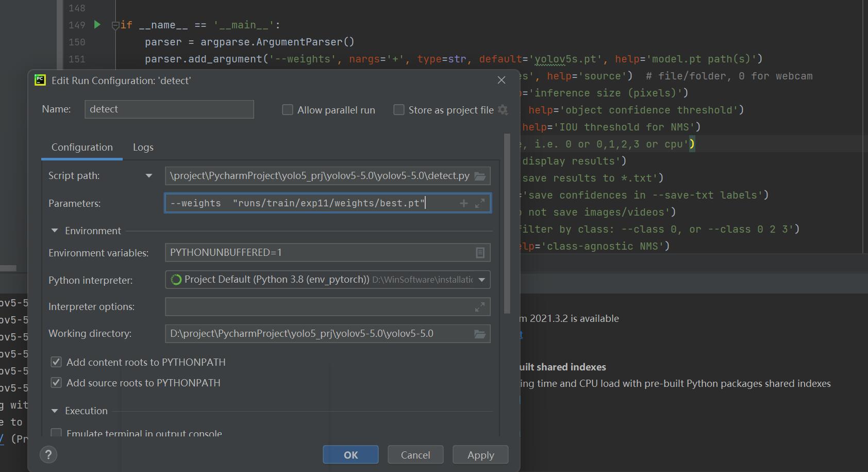Click the 'uilt shared indexes' notification heading
This screenshot has width=868, height=472.
(x=563, y=367)
